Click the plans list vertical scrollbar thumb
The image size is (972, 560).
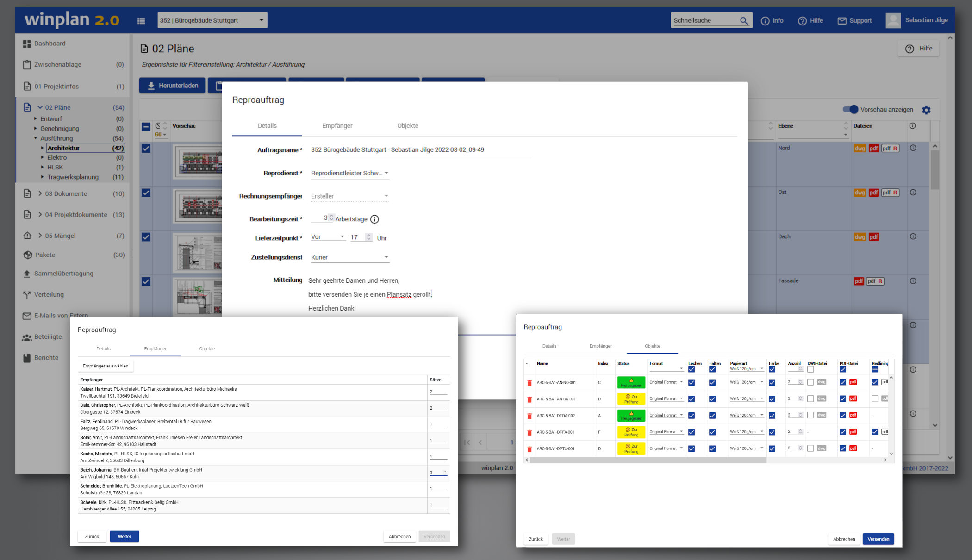pyautogui.click(x=935, y=169)
